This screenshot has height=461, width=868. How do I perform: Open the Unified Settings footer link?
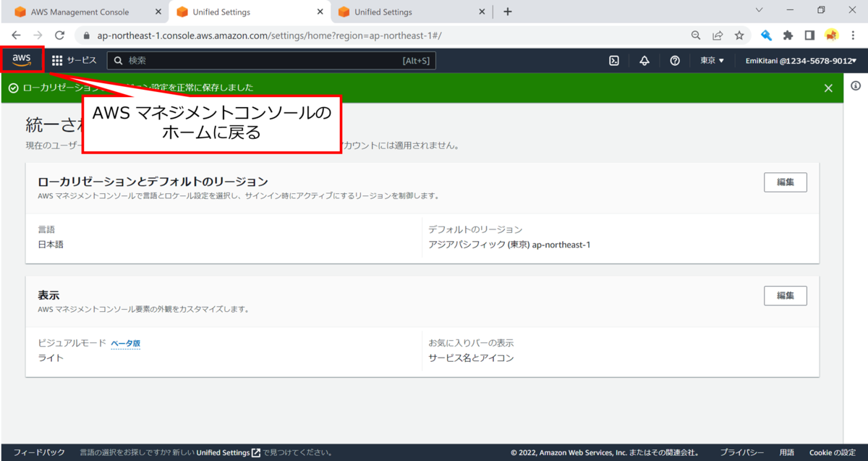[229, 452]
